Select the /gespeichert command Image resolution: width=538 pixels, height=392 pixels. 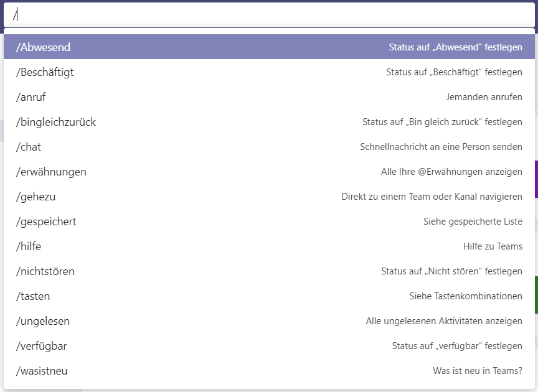[x=269, y=222]
